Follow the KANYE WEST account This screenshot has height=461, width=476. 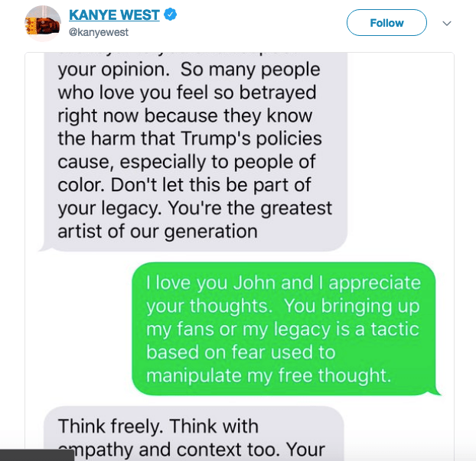(386, 23)
